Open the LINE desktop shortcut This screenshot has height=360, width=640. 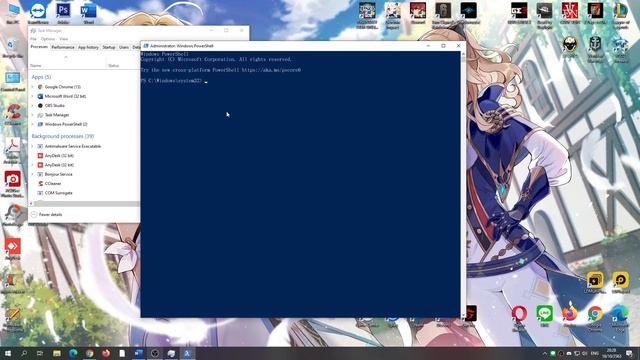point(544,316)
